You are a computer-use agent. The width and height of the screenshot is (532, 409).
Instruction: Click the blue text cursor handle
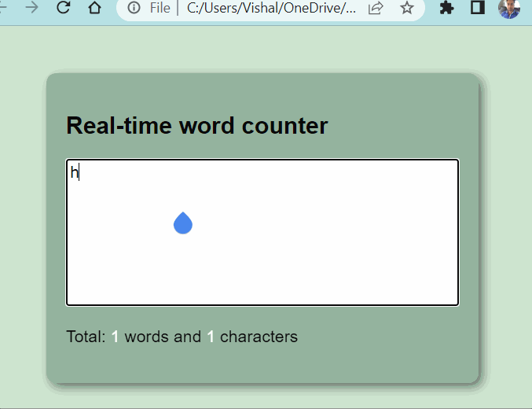pos(183,223)
